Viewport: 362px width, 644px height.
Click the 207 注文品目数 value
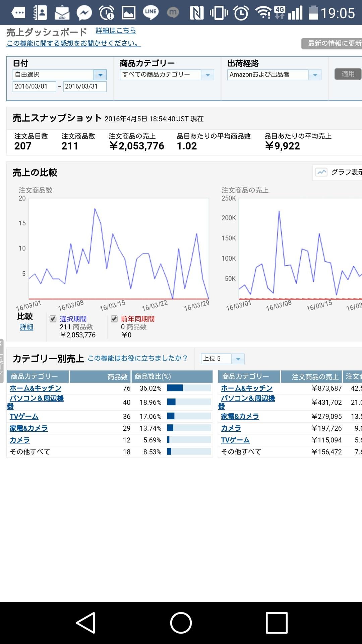click(23, 146)
